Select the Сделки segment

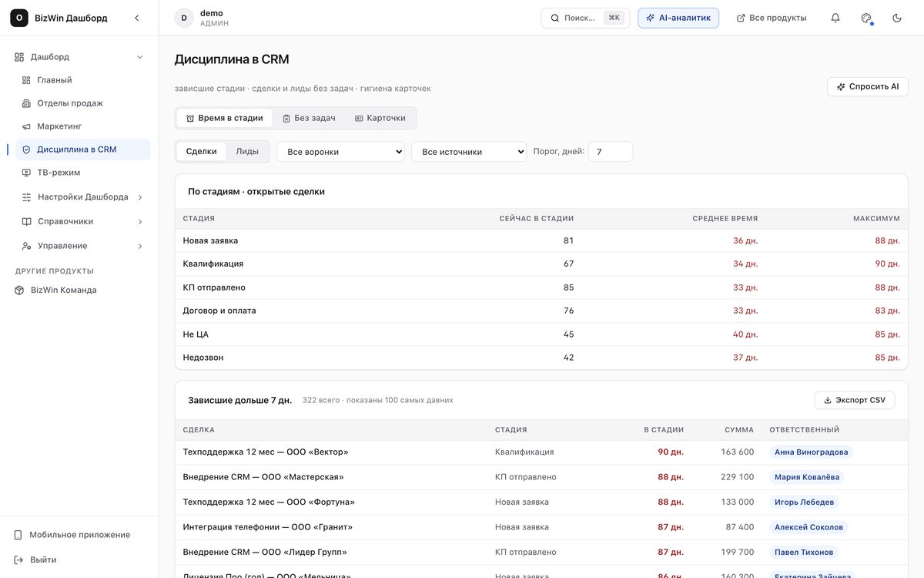201,152
